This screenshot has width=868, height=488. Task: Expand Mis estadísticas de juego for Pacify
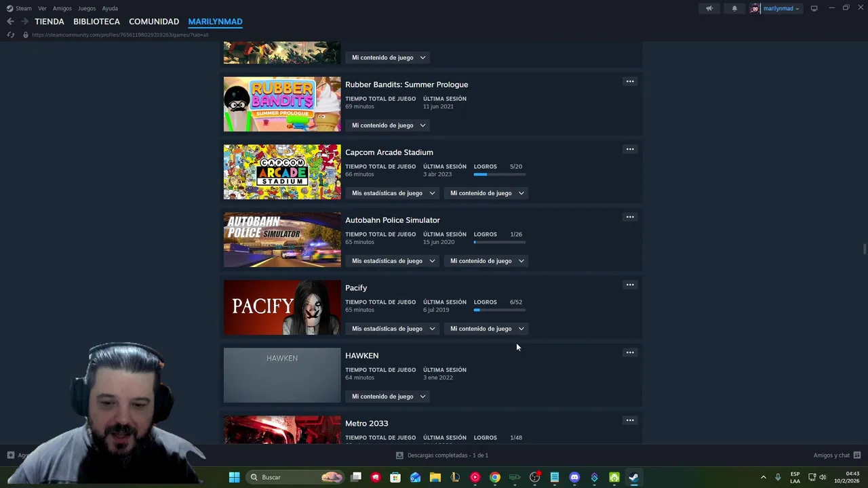click(393, 329)
